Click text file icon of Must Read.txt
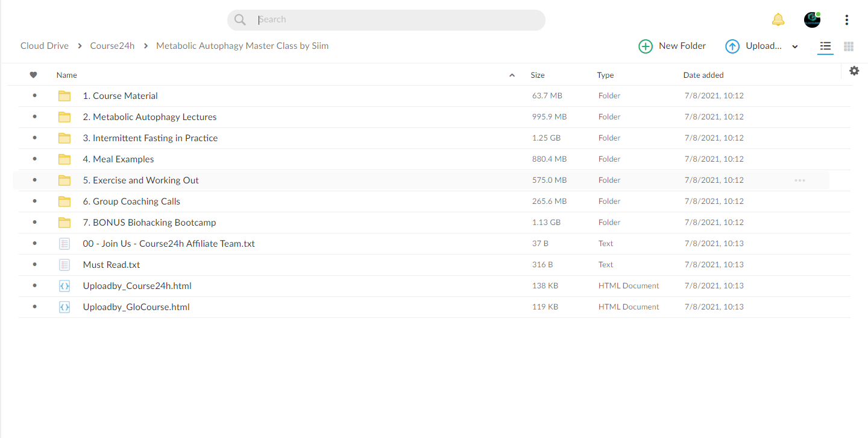 pyautogui.click(x=64, y=265)
